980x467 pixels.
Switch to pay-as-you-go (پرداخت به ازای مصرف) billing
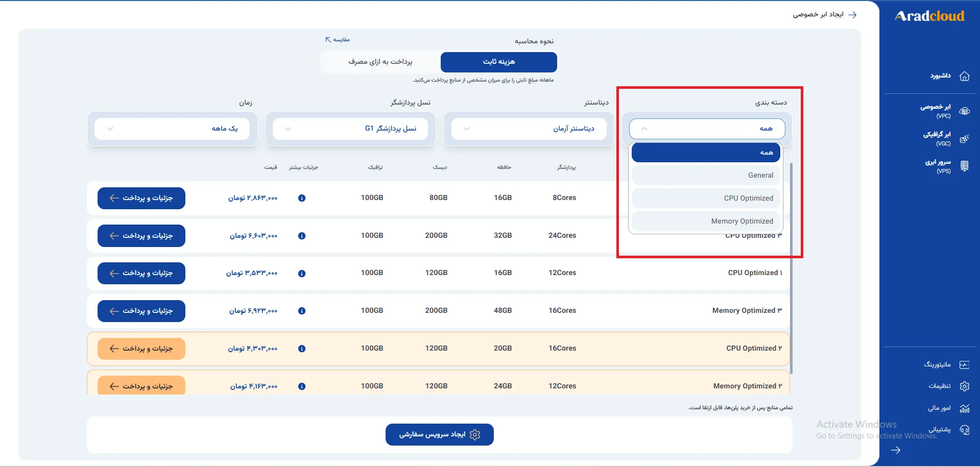[x=380, y=62]
